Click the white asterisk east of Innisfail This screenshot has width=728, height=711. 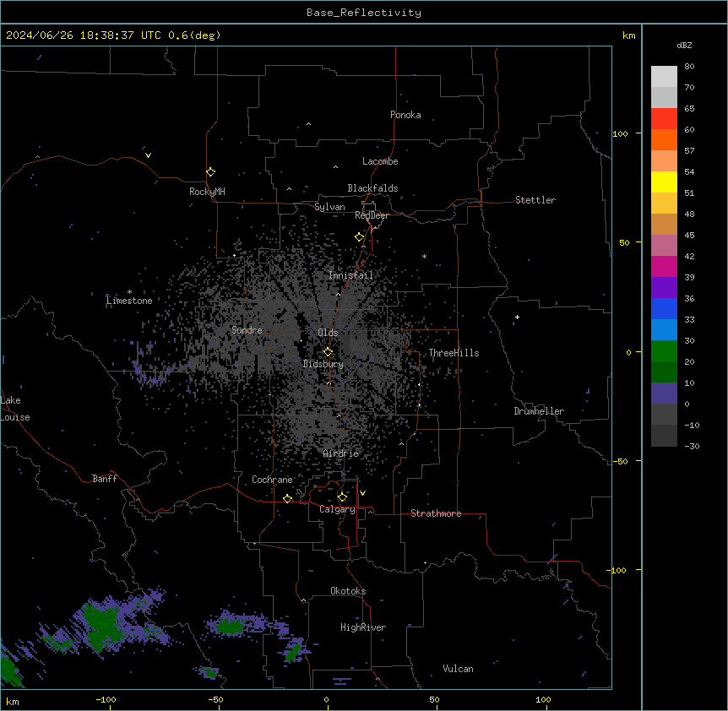pyautogui.click(x=424, y=256)
